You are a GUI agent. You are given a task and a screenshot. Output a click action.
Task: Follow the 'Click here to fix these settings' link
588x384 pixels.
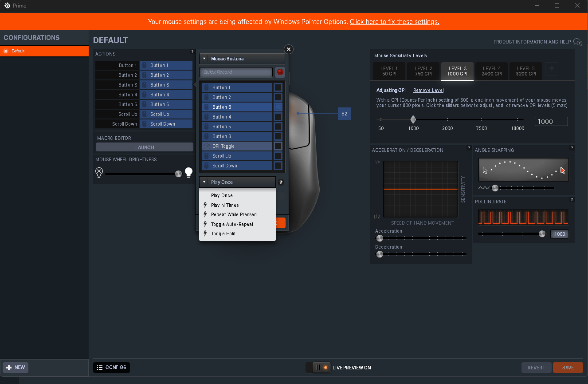tap(395, 22)
